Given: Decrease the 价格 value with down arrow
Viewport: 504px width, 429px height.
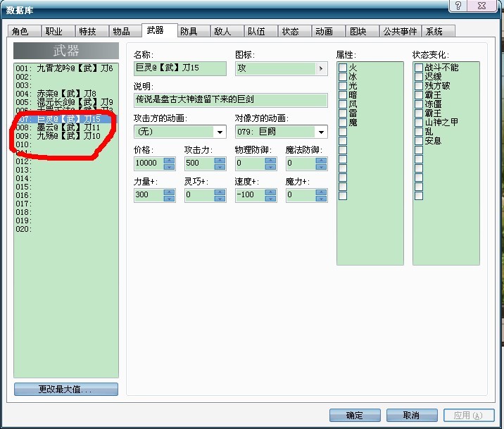Looking at the screenshot, I should tap(169, 166).
